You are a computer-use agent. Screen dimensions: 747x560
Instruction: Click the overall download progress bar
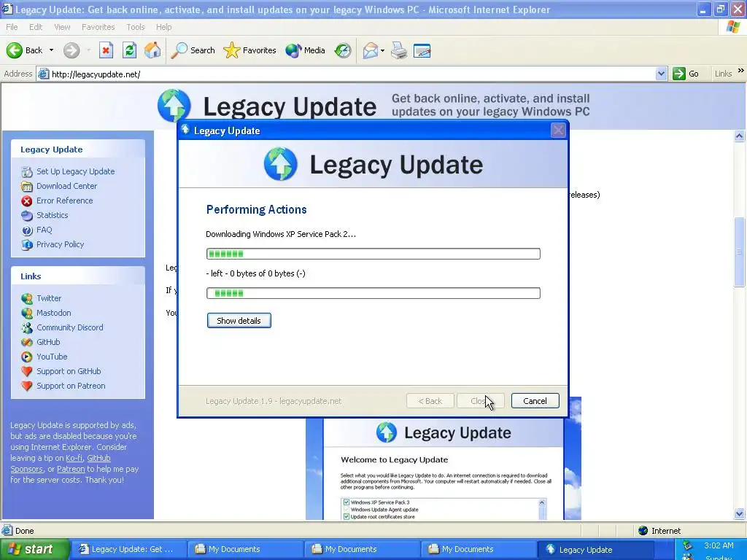[x=373, y=254]
